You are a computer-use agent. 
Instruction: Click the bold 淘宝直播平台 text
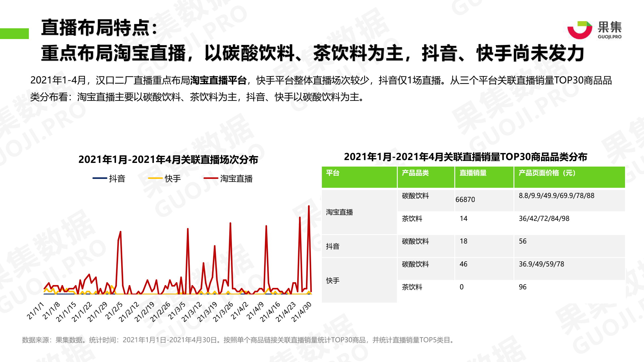pyautogui.click(x=218, y=80)
